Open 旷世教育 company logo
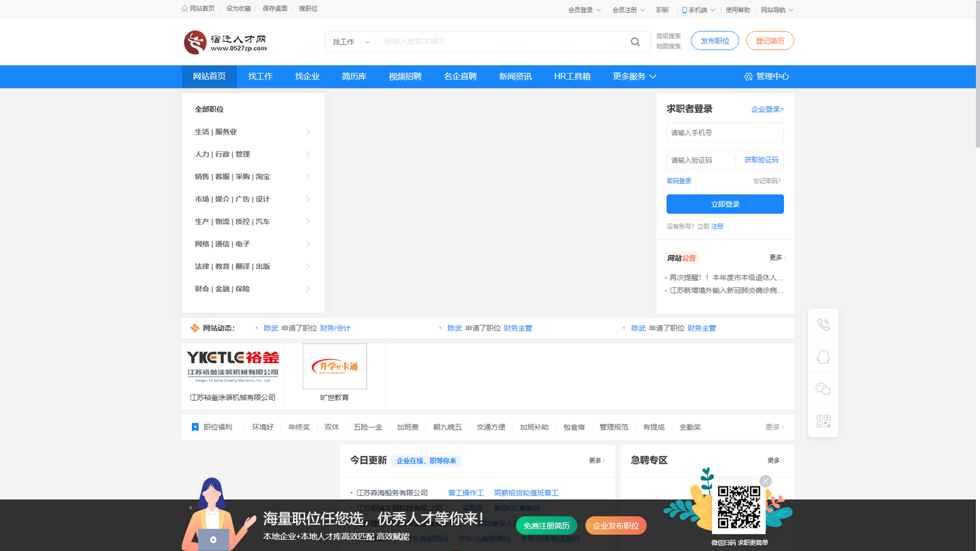This screenshot has width=980, height=551. coord(334,366)
